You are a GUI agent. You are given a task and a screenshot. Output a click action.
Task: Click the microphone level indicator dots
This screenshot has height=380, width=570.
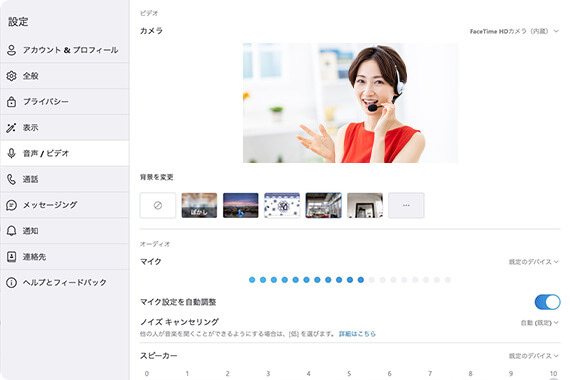click(350, 280)
